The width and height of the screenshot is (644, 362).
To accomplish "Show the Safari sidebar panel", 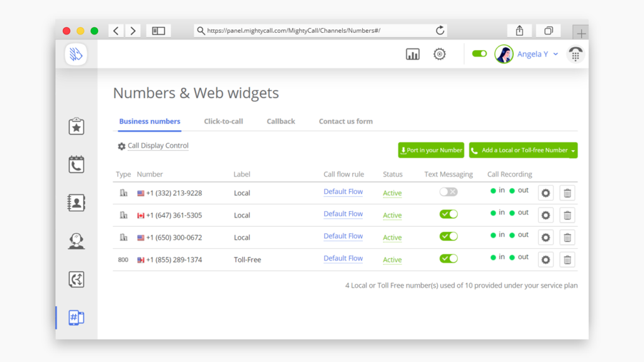I will coord(158,31).
